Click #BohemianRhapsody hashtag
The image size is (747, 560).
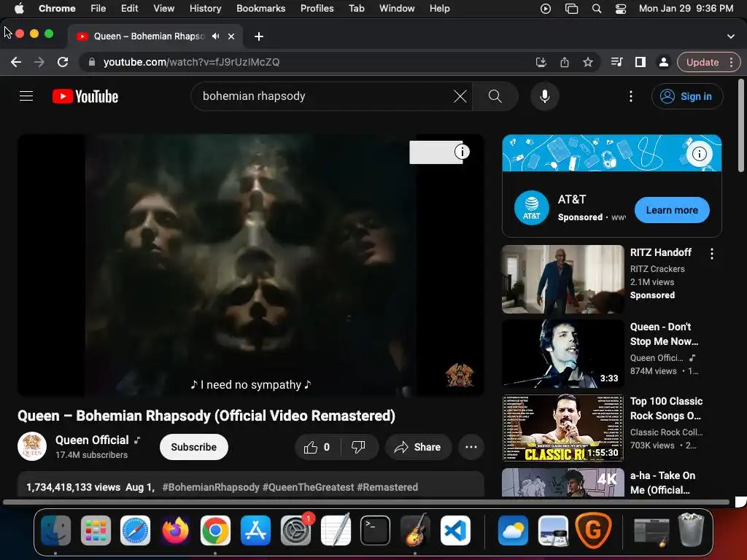[211, 487]
